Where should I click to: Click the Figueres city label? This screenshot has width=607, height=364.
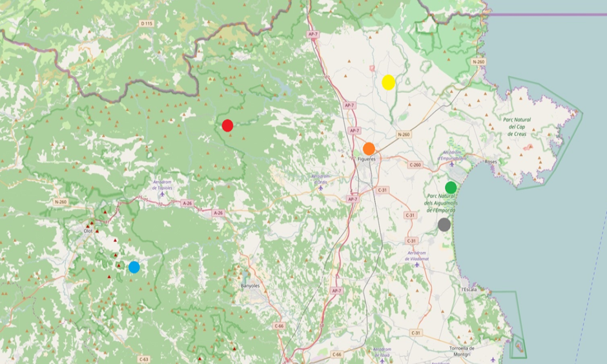pyautogui.click(x=366, y=159)
